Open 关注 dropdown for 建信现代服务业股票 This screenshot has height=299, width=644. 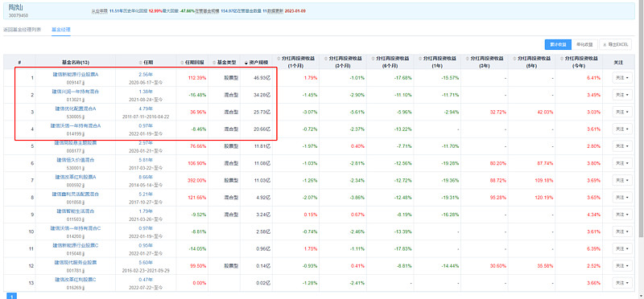point(622,266)
